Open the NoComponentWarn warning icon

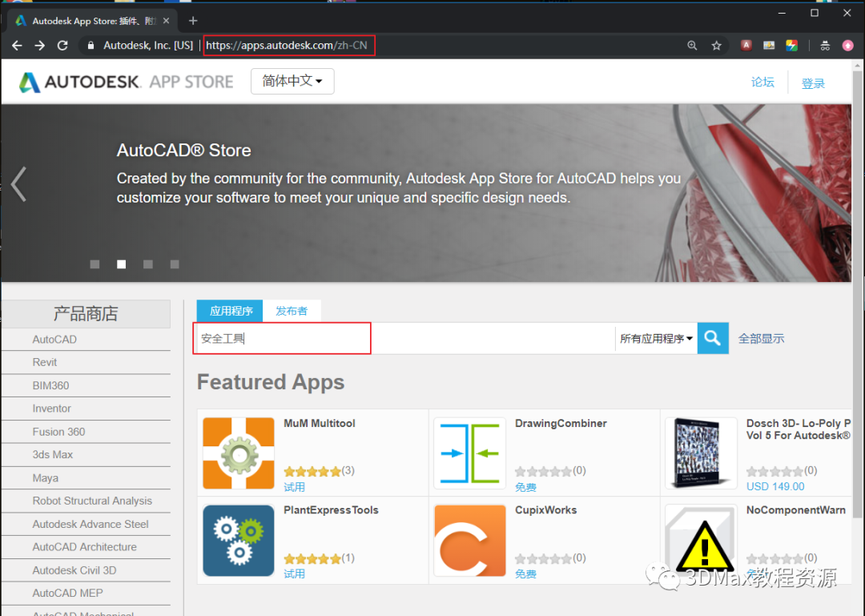pos(701,541)
